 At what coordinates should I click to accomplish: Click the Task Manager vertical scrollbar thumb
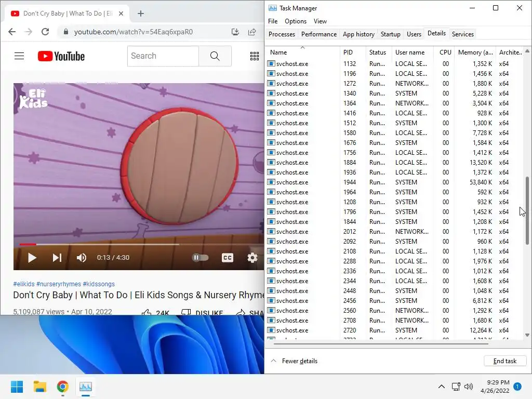527,210
